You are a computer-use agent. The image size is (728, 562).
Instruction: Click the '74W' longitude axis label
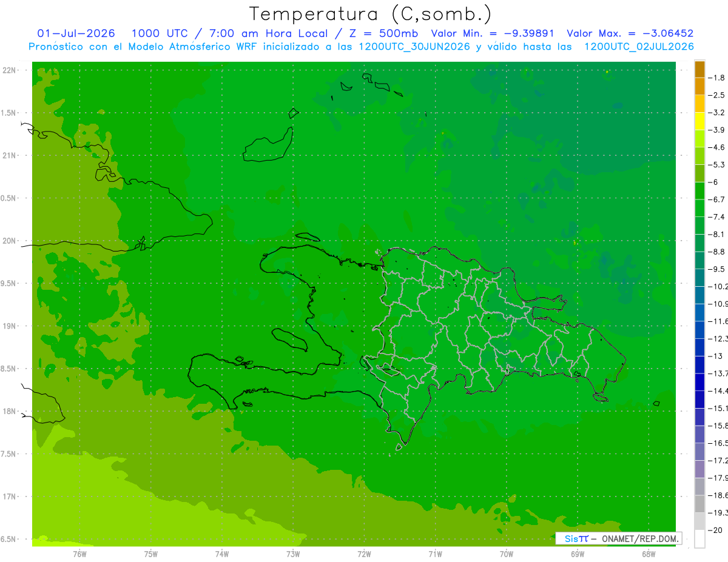point(222,554)
